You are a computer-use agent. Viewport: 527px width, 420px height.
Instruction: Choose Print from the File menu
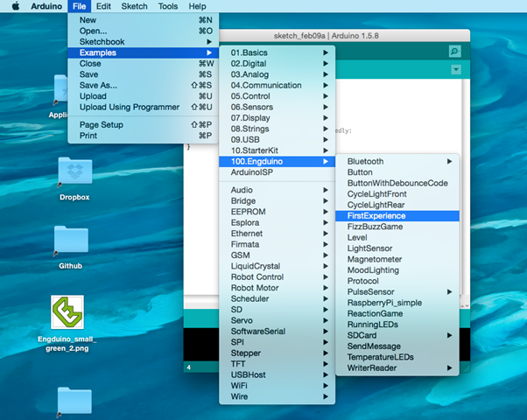(x=144, y=136)
